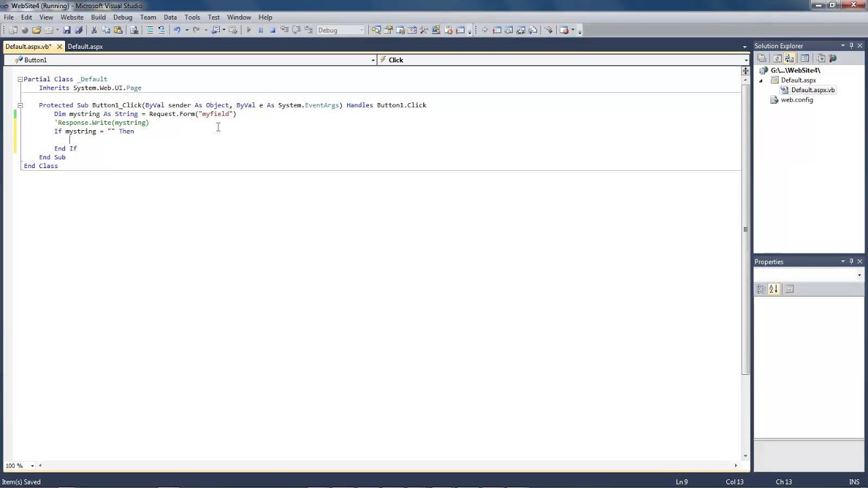Collapse the Default.aspx node in Solution Explorer

coord(760,80)
